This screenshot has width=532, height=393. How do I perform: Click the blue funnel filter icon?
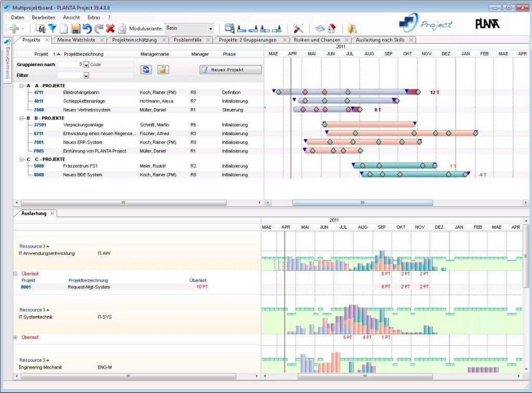(x=52, y=29)
